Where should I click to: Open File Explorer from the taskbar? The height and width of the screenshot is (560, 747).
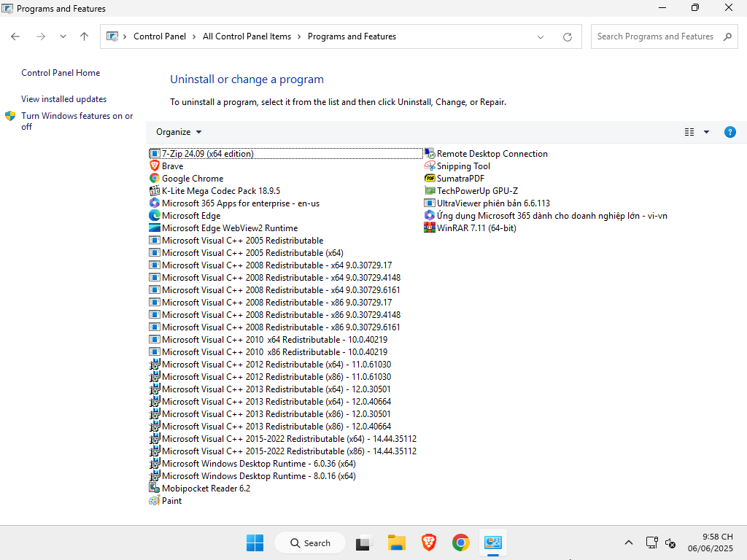396,542
